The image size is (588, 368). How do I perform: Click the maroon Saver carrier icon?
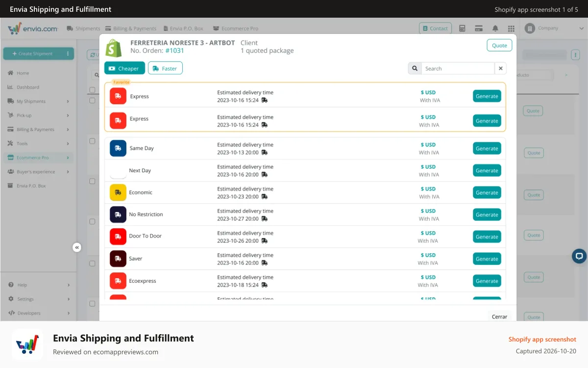pyautogui.click(x=118, y=259)
